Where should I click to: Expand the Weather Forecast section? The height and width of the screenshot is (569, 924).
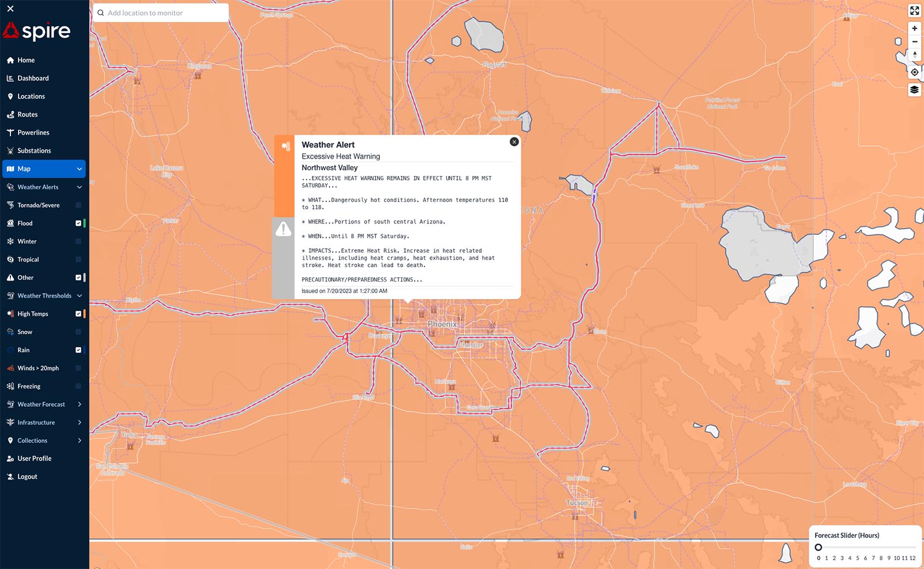[x=79, y=405]
